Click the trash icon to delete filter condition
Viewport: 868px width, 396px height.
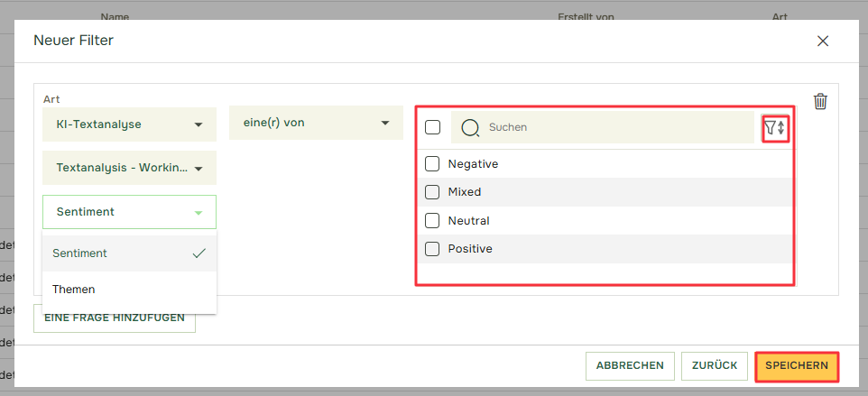tap(820, 102)
